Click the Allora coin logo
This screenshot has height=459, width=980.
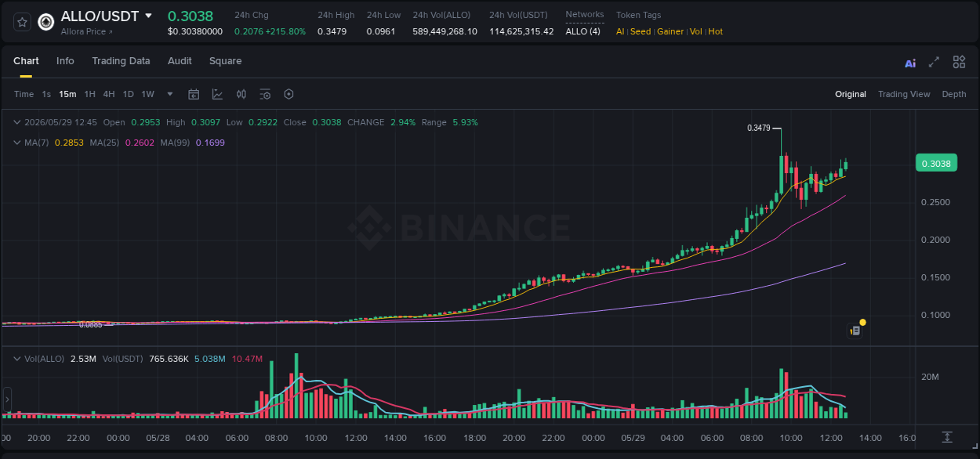pyautogui.click(x=46, y=22)
